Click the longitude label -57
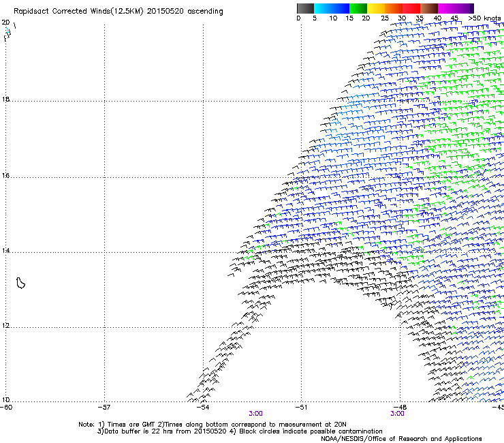The height and width of the screenshot is (443, 504). click(104, 407)
